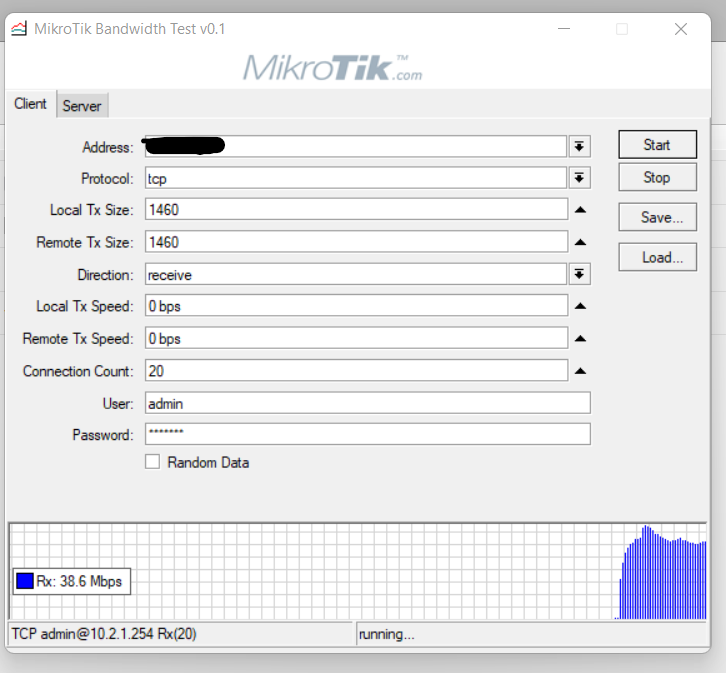
Task: Click the Protocol field showing tcp
Action: click(356, 178)
